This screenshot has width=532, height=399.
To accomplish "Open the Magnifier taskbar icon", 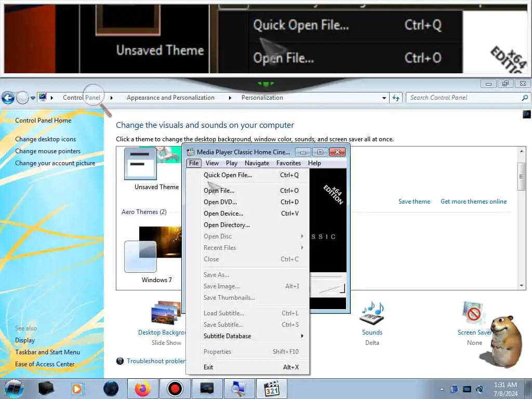I will tap(239, 389).
